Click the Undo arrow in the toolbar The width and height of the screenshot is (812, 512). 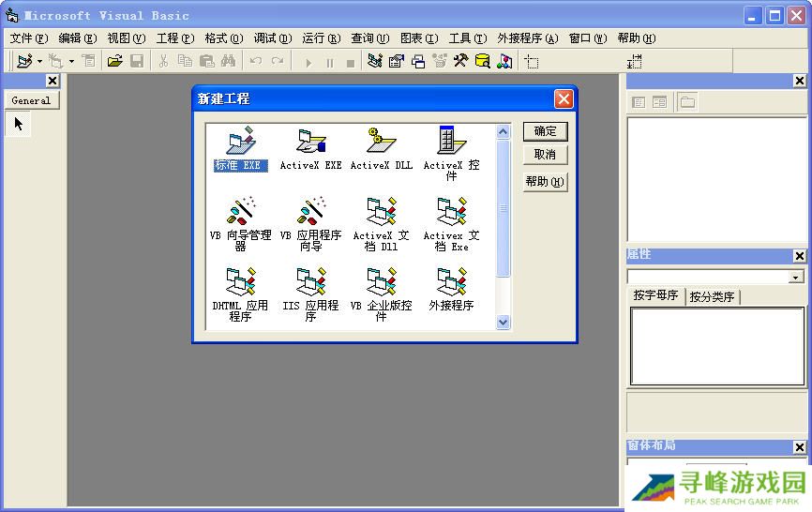[x=255, y=61]
